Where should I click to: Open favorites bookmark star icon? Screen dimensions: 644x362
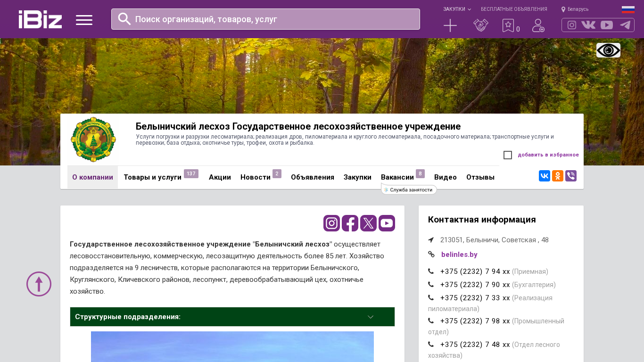click(508, 25)
